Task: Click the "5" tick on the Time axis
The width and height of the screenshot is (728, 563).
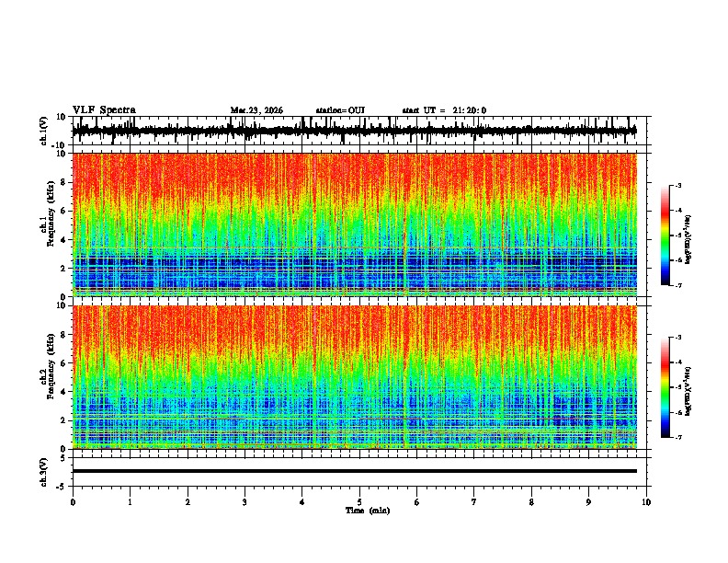Action: [359, 502]
